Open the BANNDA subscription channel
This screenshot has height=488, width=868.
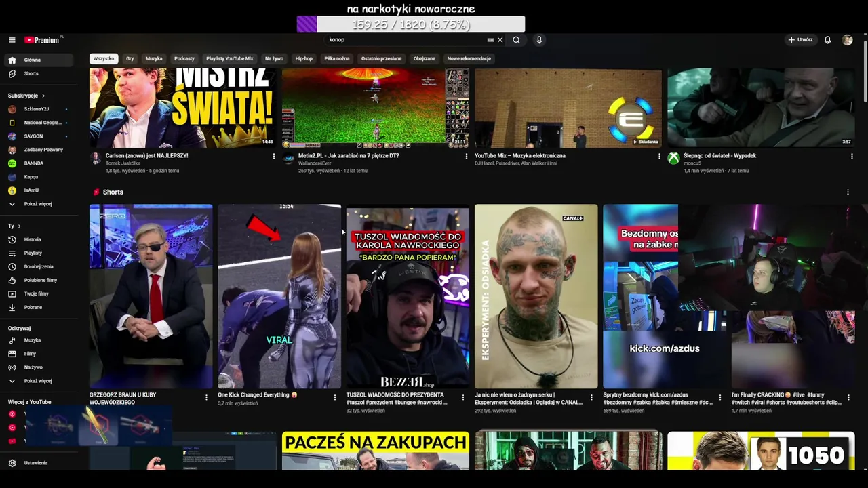tap(39, 163)
